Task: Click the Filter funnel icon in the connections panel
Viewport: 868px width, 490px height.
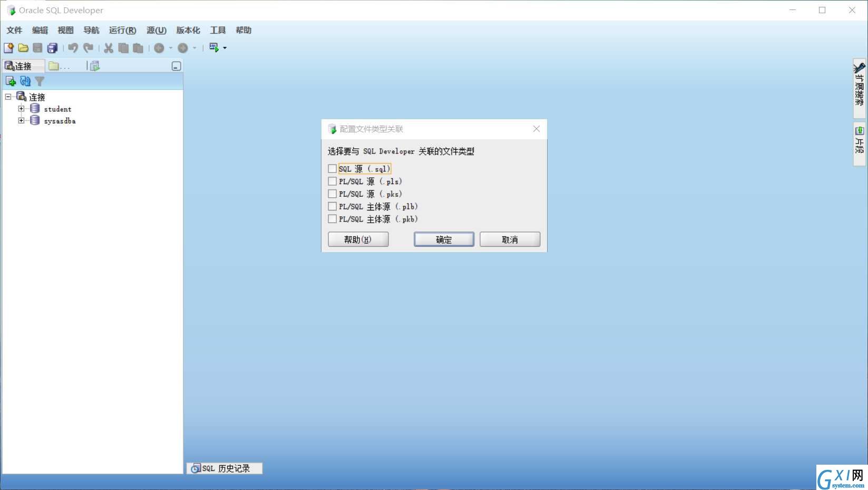Action: click(40, 81)
